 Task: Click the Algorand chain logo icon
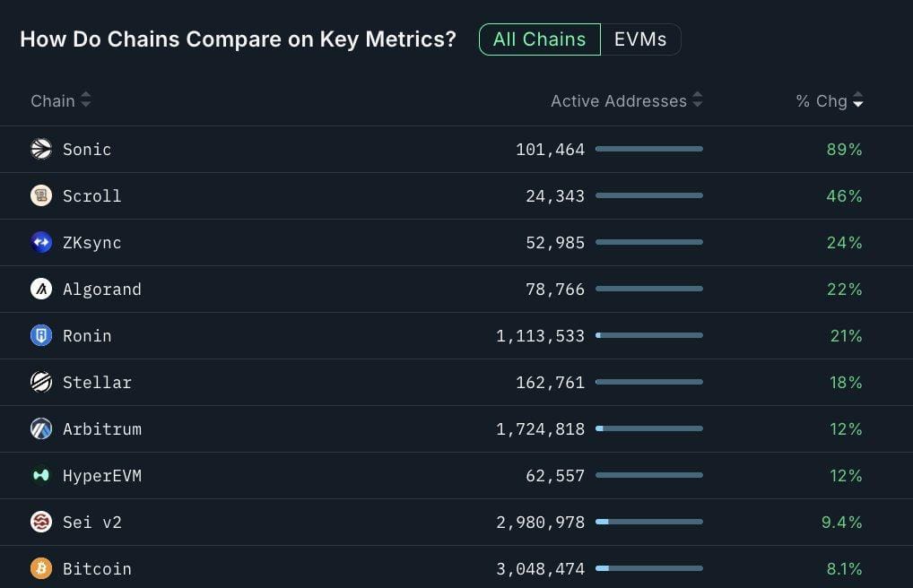41,290
